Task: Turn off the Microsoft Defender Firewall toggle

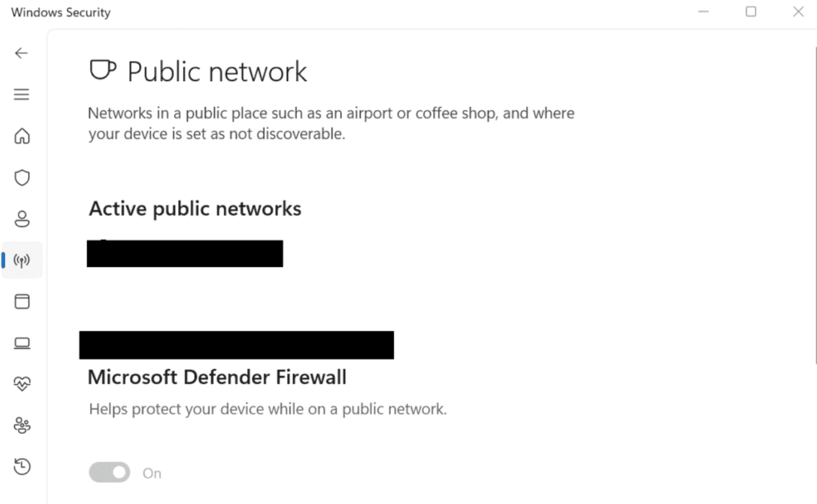Action: [x=109, y=472]
